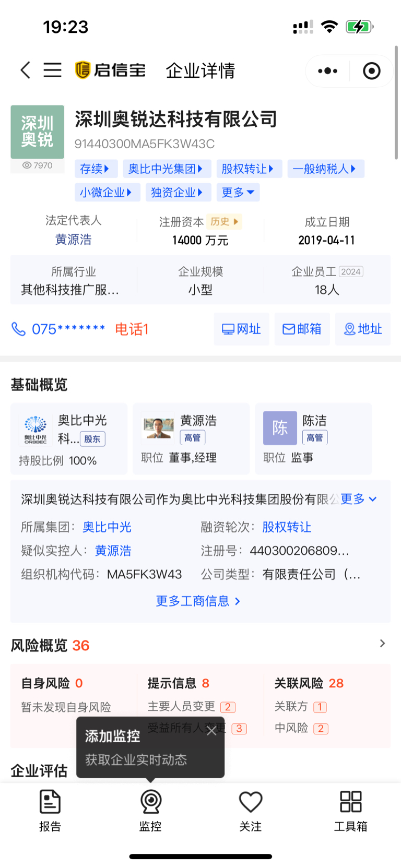
Task: Tap the 深圳奥锐 company logo
Action: 38,132
